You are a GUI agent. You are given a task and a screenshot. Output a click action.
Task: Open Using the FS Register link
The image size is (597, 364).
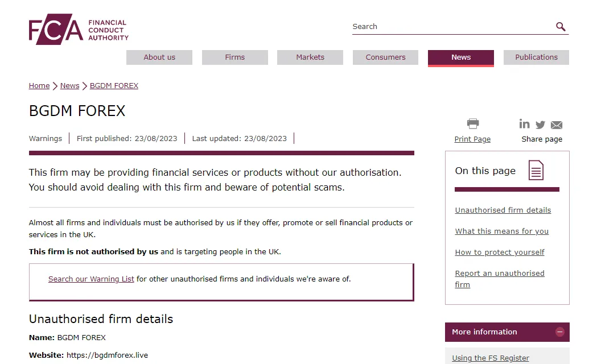pyautogui.click(x=491, y=358)
